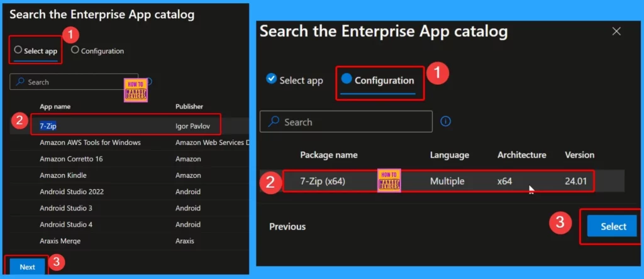Click the Search field in right panel
Image resolution: width=644 pixels, height=279 pixels.
346,122
